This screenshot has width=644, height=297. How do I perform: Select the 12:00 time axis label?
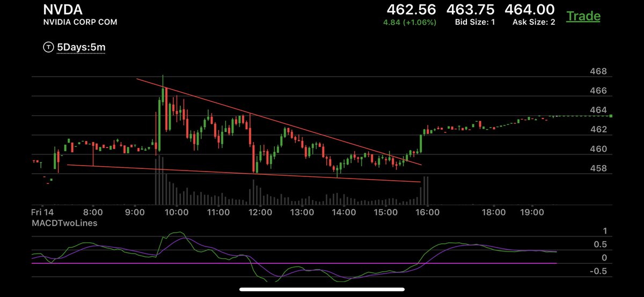coord(260,213)
